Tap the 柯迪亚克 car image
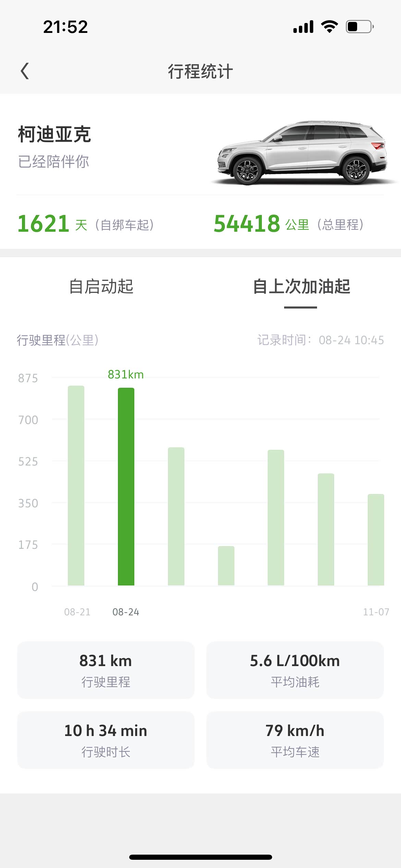The height and width of the screenshot is (868, 401). (303, 153)
